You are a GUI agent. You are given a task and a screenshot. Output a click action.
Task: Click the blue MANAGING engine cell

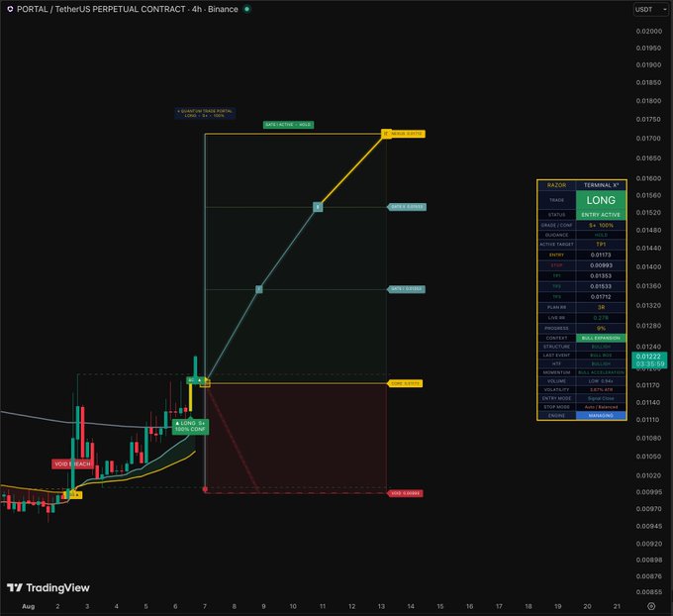(x=601, y=415)
